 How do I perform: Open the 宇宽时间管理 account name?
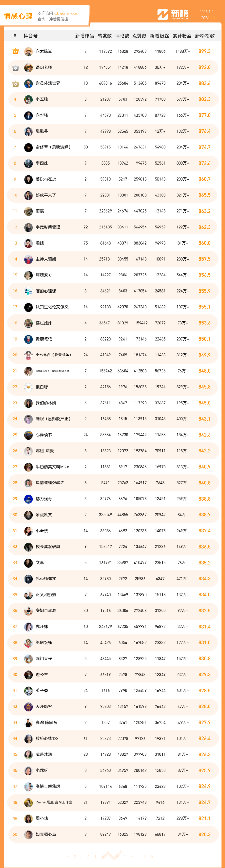tap(48, 227)
